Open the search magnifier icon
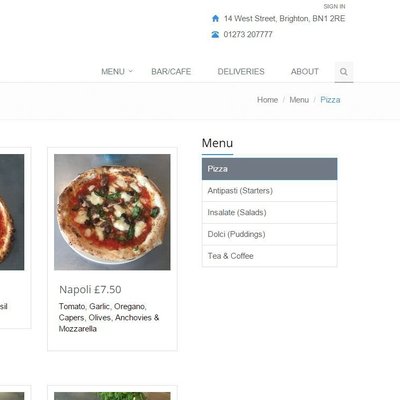The height and width of the screenshot is (400, 400). [344, 72]
